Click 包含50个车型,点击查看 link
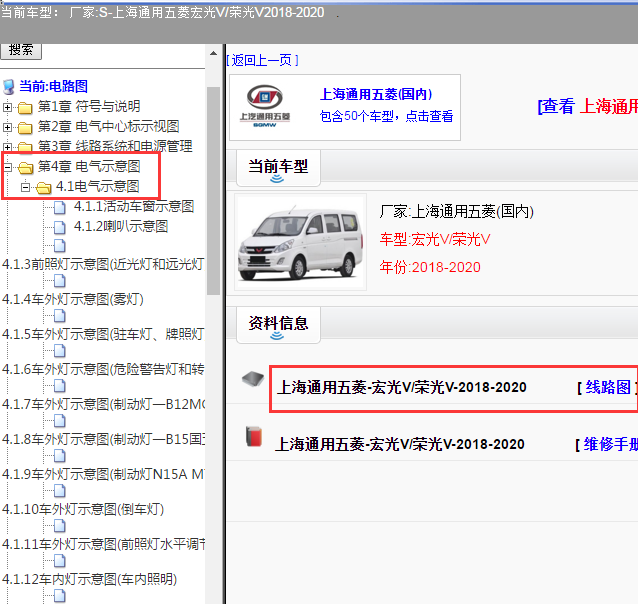 point(387,116)
